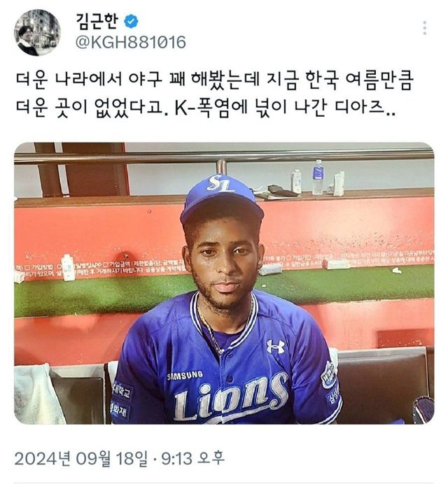Open the three-dot more options menu
448x484 pixels.
(x=425, y=28)
